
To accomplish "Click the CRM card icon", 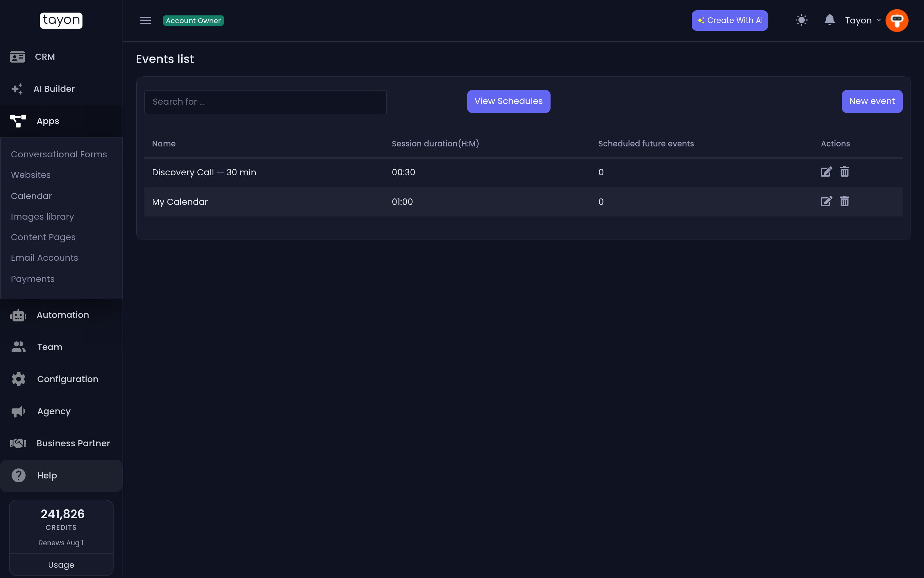I will 18,57.
